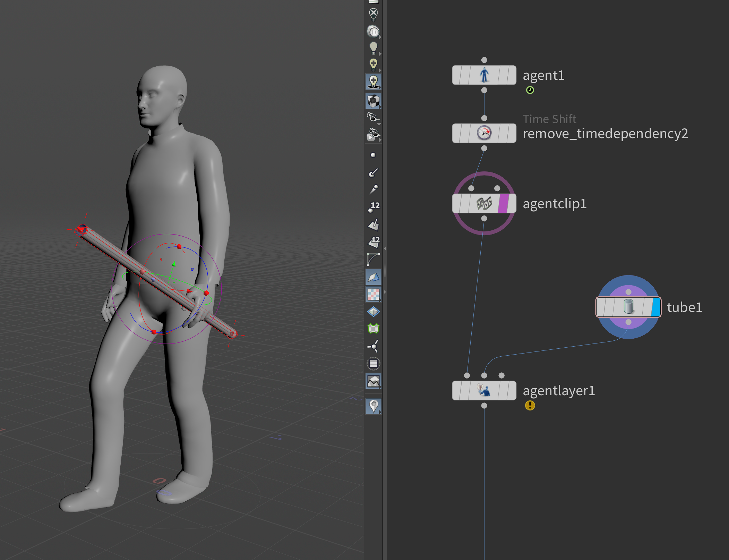The width and height of the screenshot is (729, 560).
Task: Toggle the background image mountain icon
Action: click(x=373, y=381)
